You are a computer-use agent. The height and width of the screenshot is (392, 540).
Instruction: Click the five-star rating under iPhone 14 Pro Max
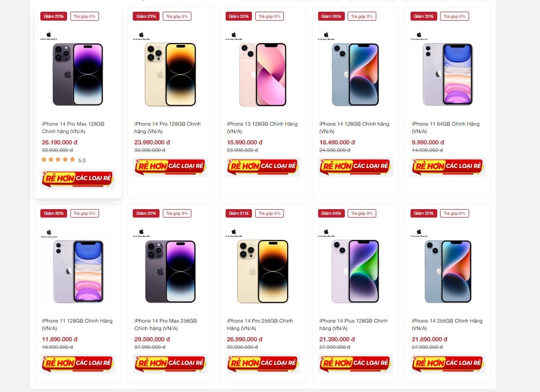point(58,160)
